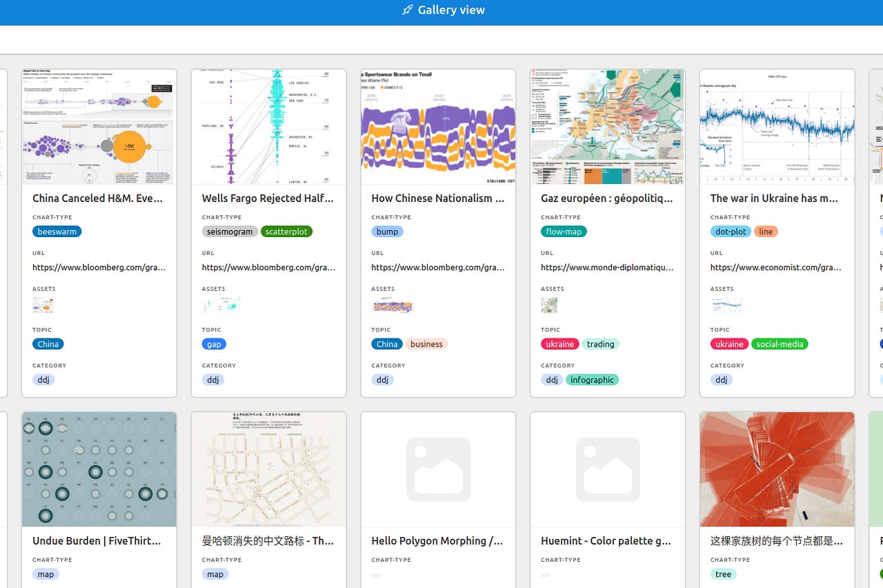Click the China topic tag on the H&M card
Image resolution: width=883 pixels, height=588 pixels.
[48, 344]
